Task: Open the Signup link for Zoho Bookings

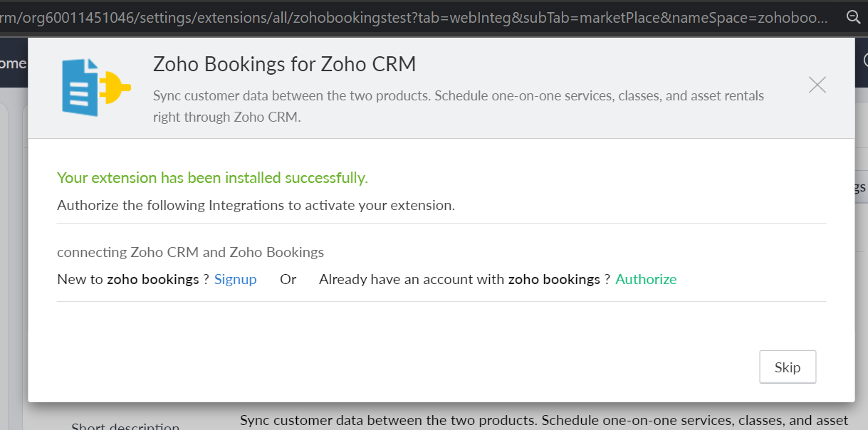Action: pyautogui.click(x=235, y=279)
